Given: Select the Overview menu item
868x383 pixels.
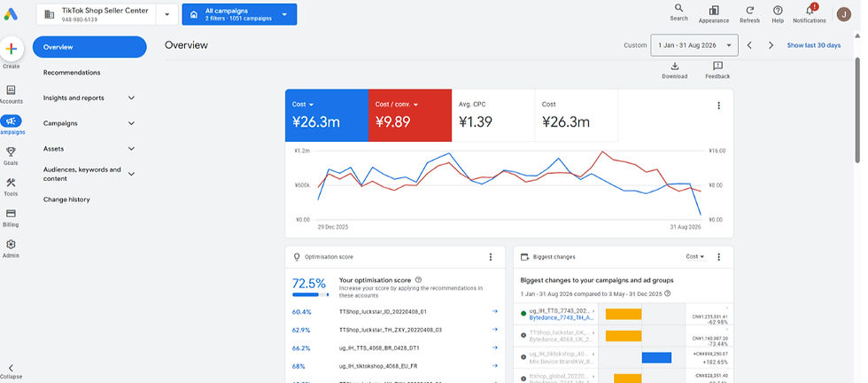Looking at the screenshot, I should click(89, 47).
